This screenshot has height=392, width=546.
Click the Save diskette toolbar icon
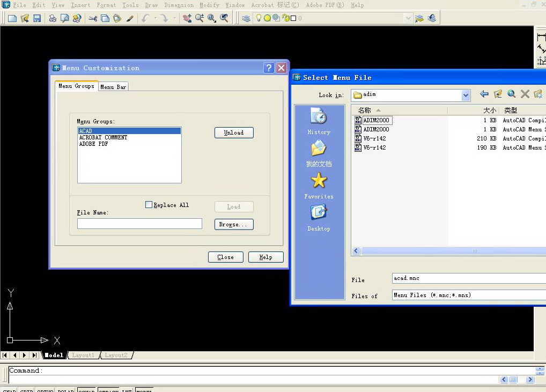pos(37,18)
